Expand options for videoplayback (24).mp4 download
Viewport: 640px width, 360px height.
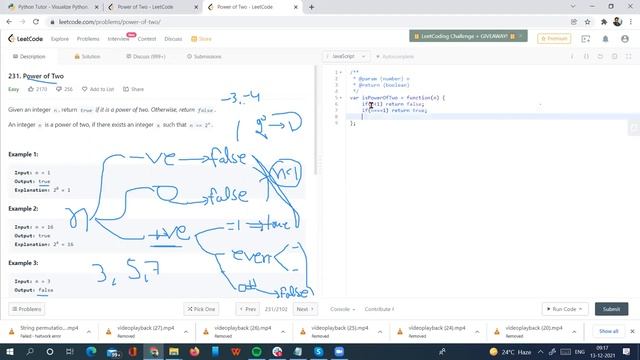(477, 332)
